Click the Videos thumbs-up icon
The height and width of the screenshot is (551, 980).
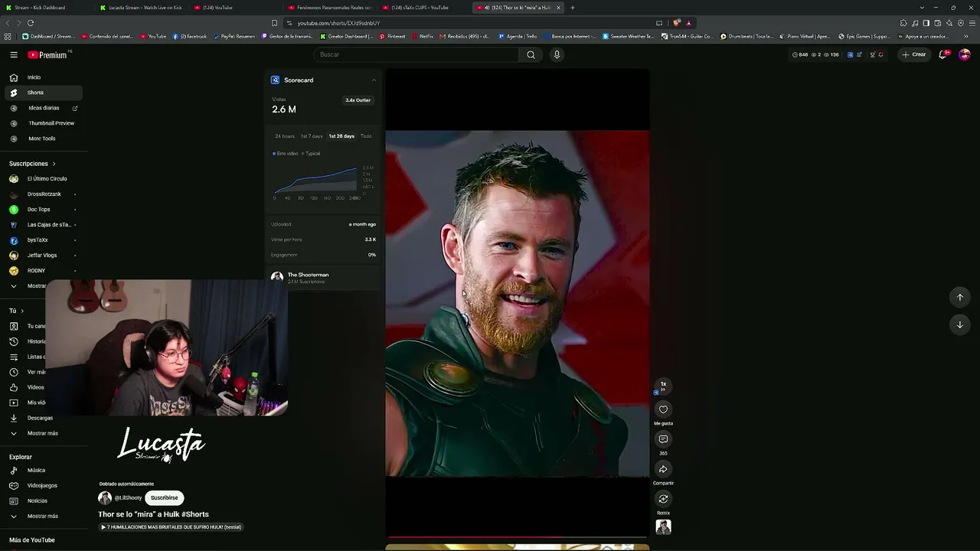click(x=14, y=387)
